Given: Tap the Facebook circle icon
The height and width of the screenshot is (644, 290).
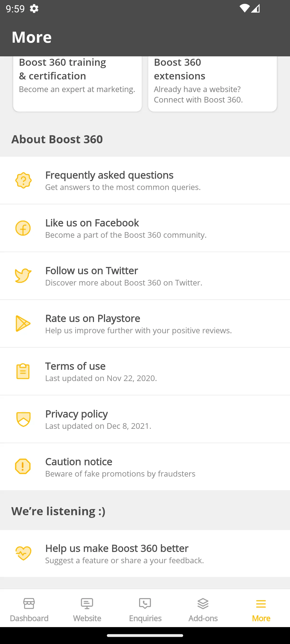Looking at the screenshot, I should 23,228.
